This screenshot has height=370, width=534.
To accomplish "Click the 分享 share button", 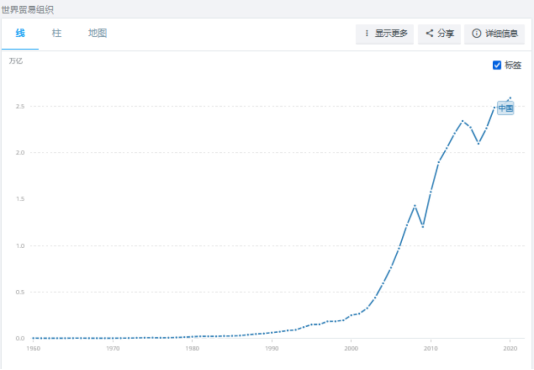I will point(439,34).
